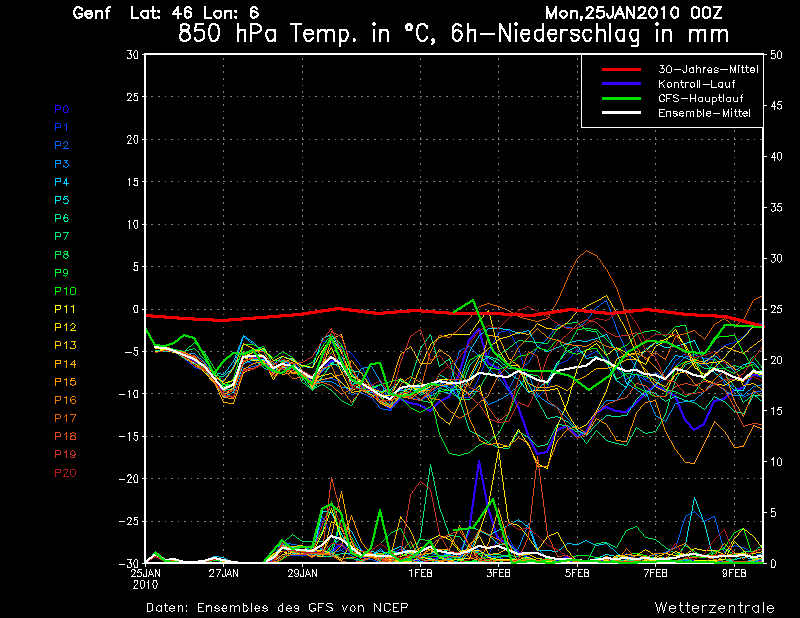Screen dimensions: 800x618
Task: Click the P0 ensemble member label
Action: point(61,109)
